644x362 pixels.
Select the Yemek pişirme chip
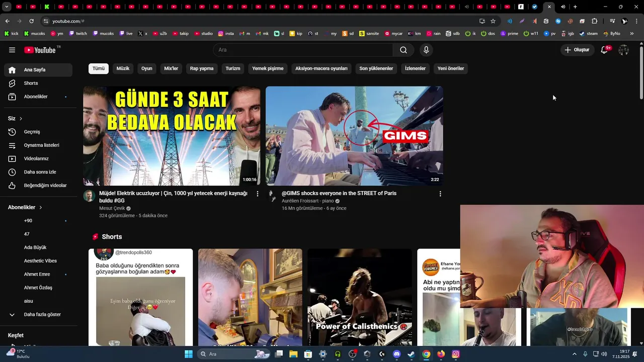268,68
